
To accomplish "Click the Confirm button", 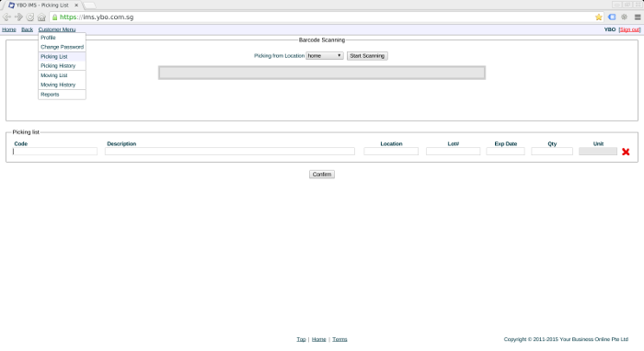I will click(322, 175).
